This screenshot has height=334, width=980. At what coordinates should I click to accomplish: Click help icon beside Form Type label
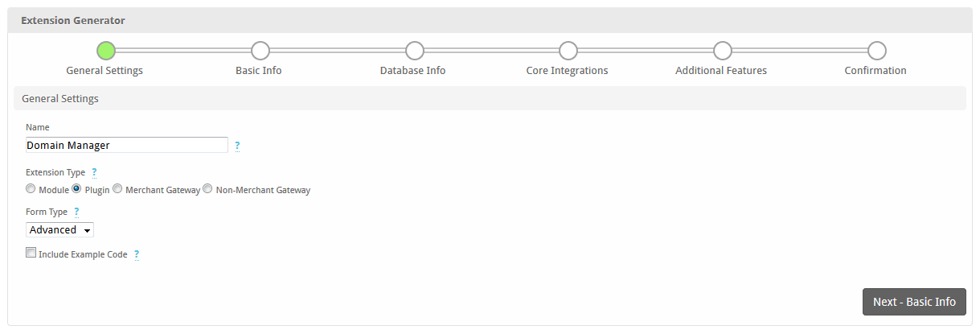point(76,212)
